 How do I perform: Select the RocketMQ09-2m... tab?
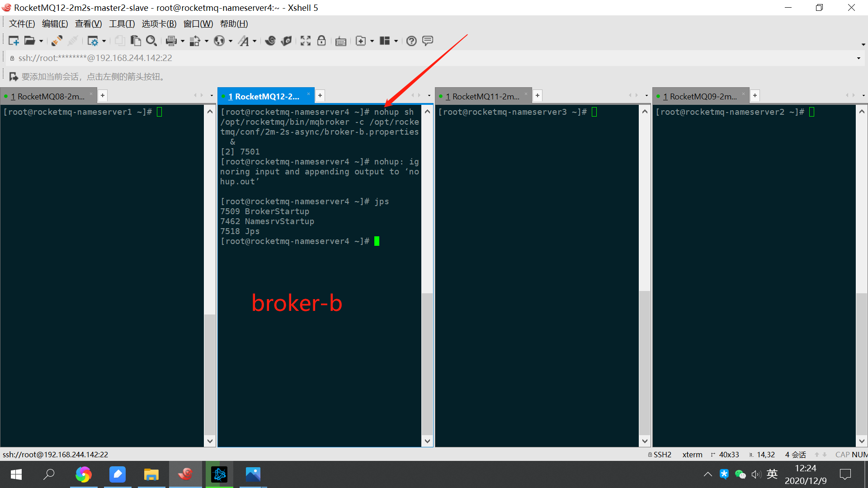click(700, 96)
